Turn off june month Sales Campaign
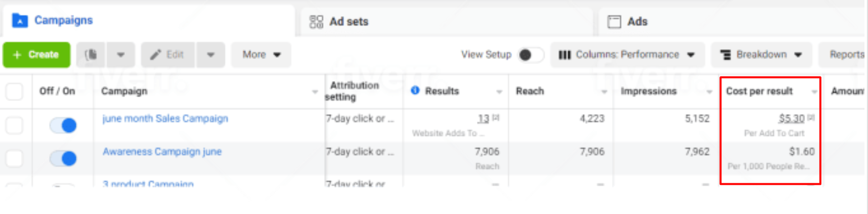868x214 pixels. [64, 125]
